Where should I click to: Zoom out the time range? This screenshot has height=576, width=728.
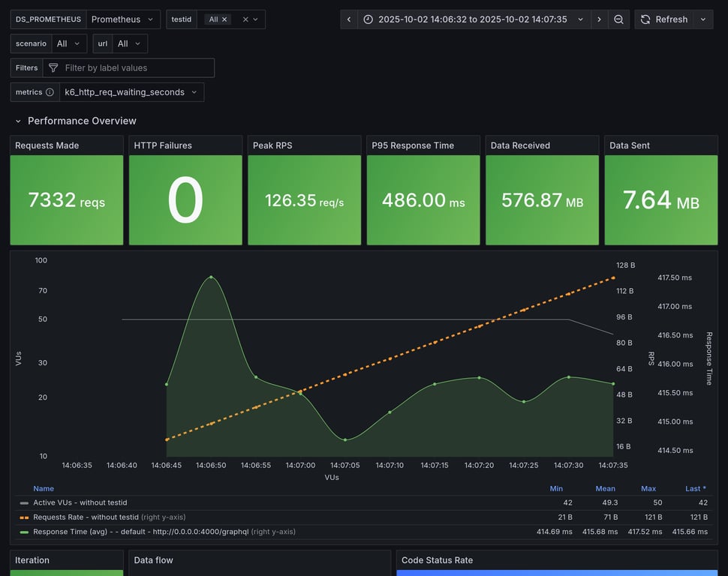[618, 19]
